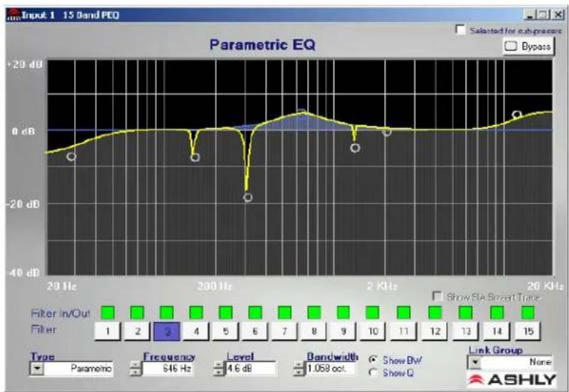Click the deepest notch handle near -20 dB
The height and width of the screenshot is (392, 569).
click(x=248, y=197)
